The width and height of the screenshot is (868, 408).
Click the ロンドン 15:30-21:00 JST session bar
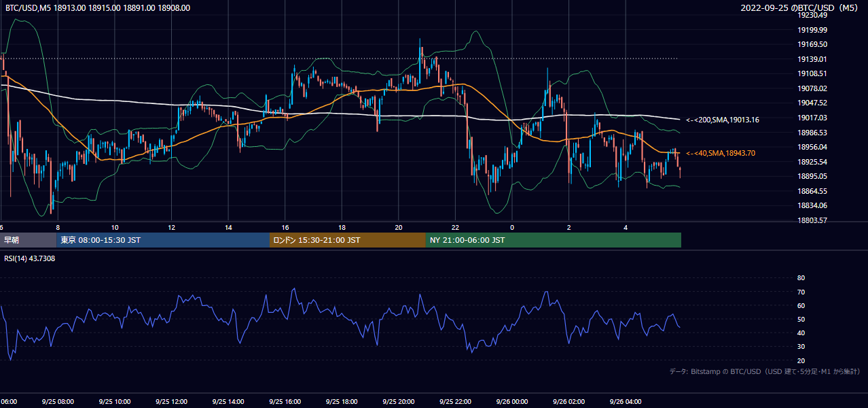pyautogui.click(x=348, y=240)
